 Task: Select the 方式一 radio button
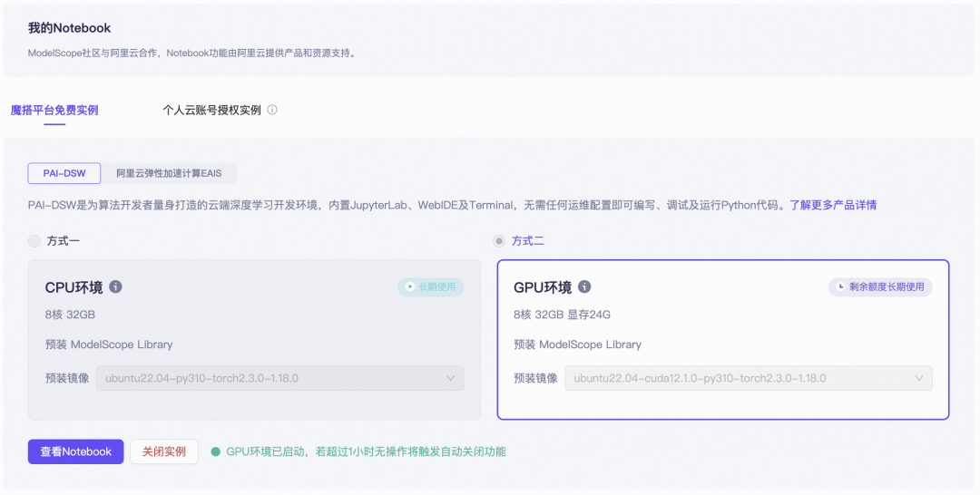(x=34, y=241)
